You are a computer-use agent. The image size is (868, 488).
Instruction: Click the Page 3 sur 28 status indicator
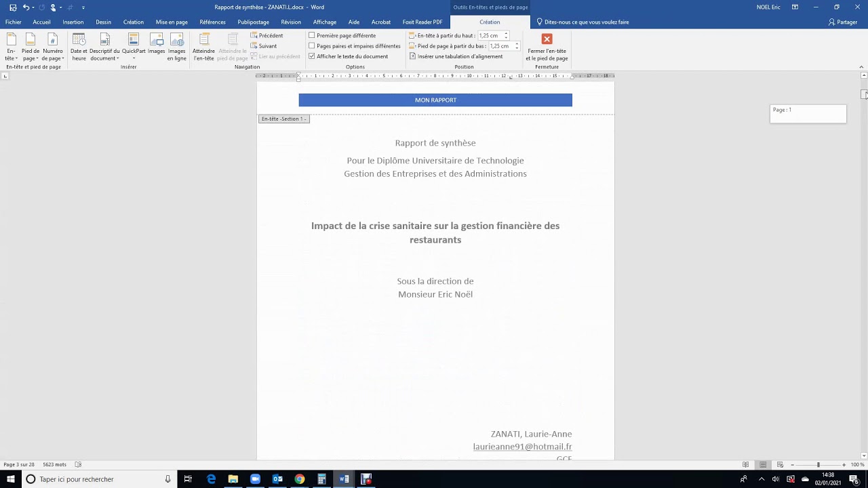coord(19,464)
